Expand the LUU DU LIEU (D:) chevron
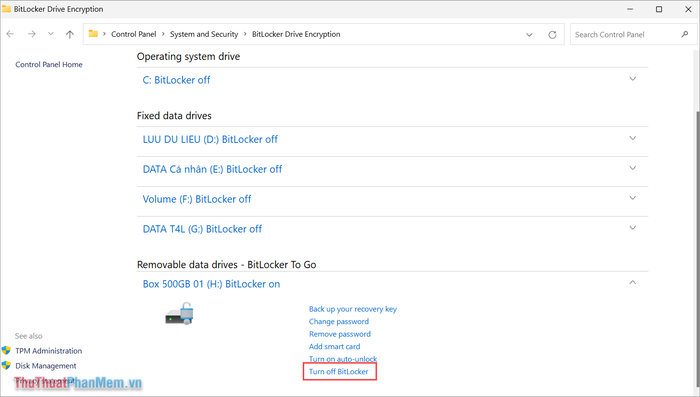This screenshot has height=397, width=700. 633,138
